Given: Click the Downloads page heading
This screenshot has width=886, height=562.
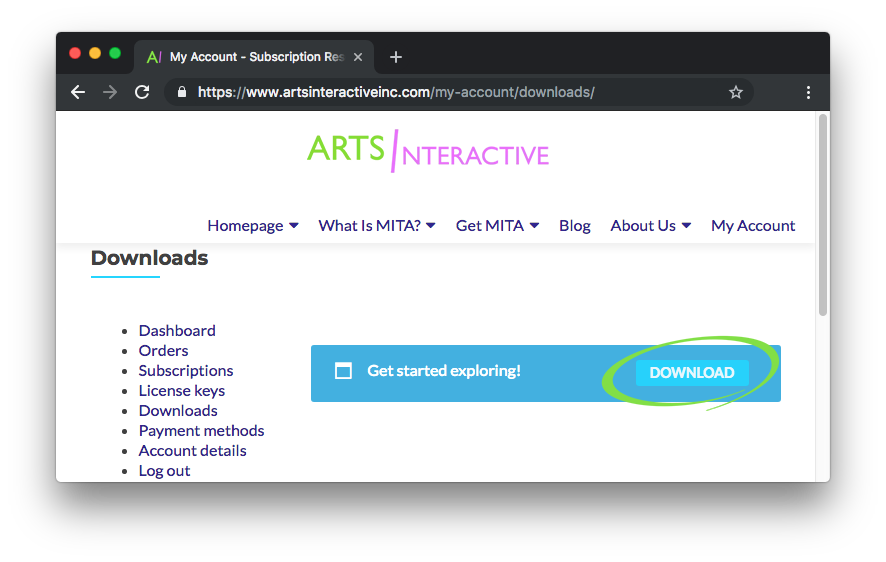Looking at the screenshot, I should point(150,258).
